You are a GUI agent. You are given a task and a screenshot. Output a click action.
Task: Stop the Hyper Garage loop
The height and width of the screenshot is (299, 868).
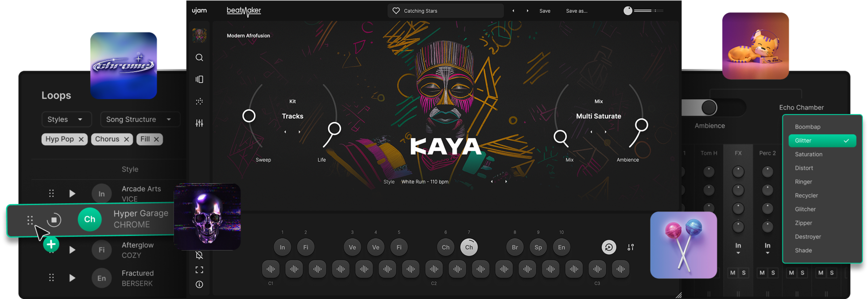tap(54, 220)
